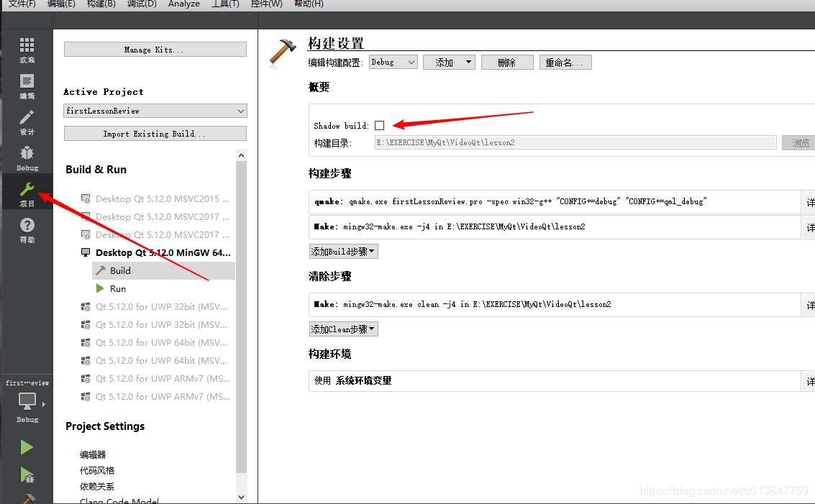Open 依赖关系 project settings
Viewport: 815px width, 504px height.
[x=97, y=487]
